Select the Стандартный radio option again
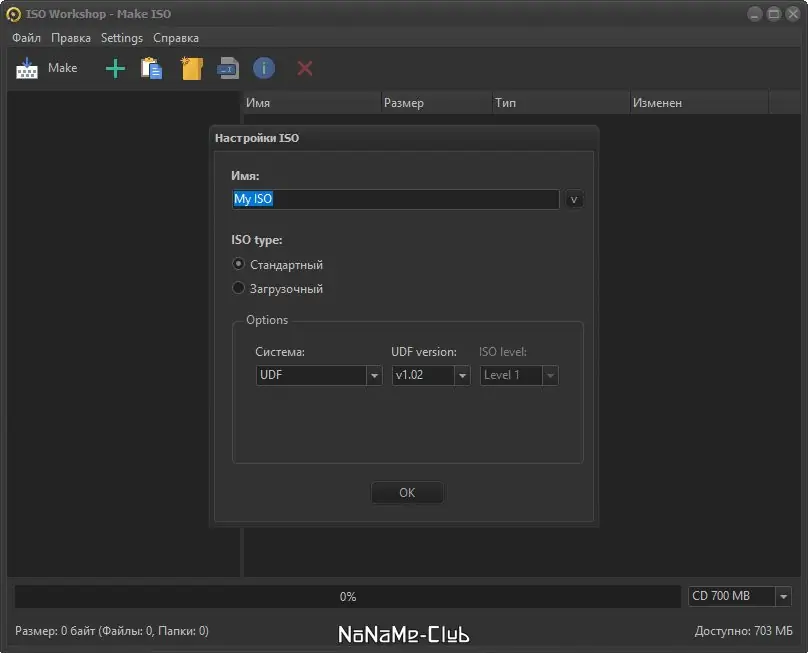 [x=238, y=264]
